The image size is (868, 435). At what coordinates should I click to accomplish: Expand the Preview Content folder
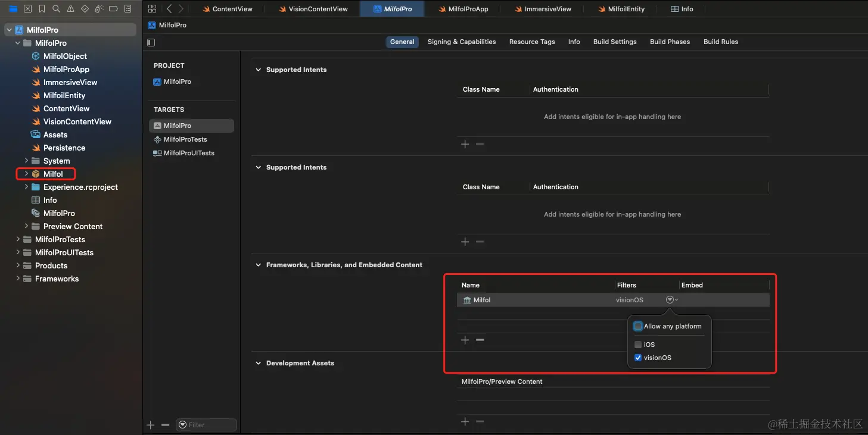pos(26,226)
